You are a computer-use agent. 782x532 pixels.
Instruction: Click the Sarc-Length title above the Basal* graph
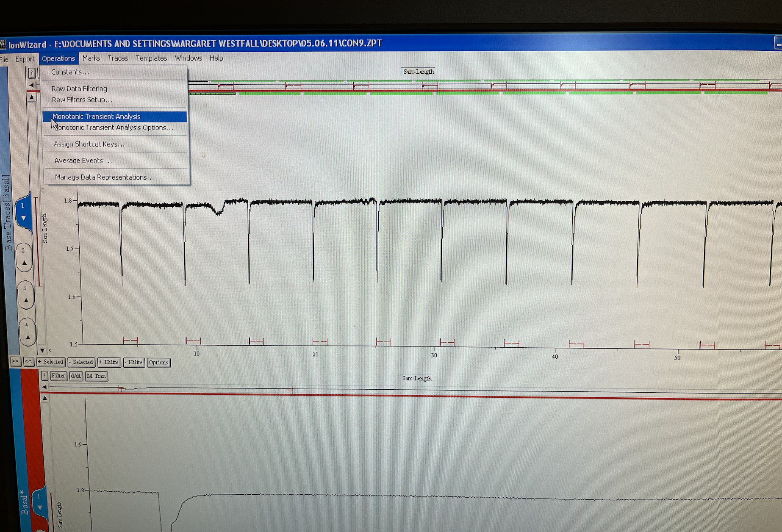[417, 378]
